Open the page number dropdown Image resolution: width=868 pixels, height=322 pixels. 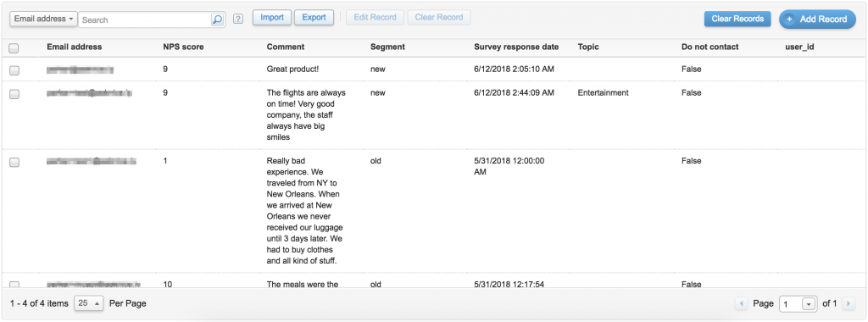click(810, 303)
